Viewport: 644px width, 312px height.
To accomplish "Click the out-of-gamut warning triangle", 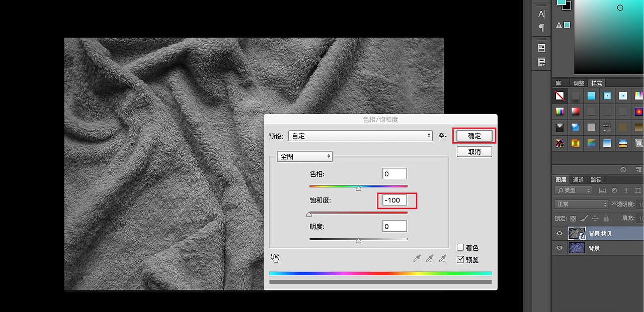I will [x=558, y=25].
